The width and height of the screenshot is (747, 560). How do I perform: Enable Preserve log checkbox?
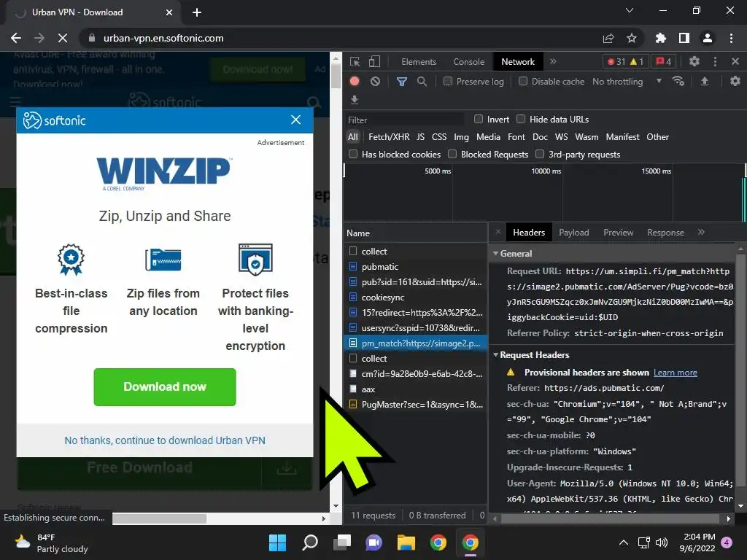pyautogui.click(x=448, y=82)
